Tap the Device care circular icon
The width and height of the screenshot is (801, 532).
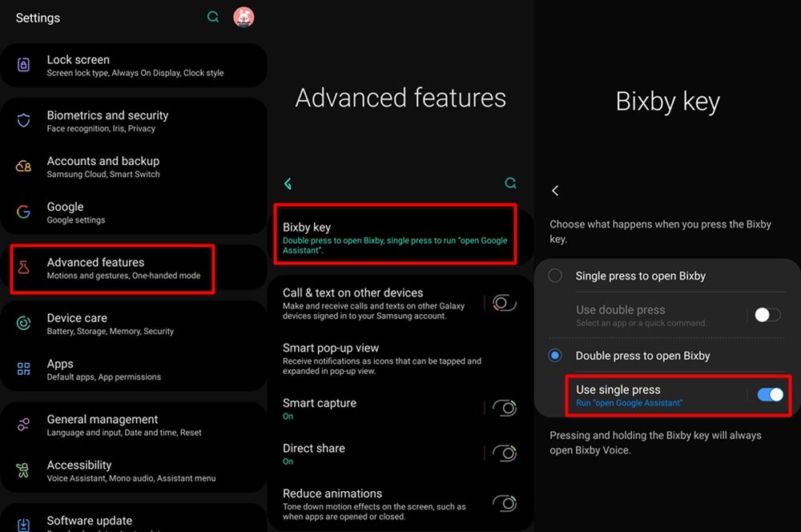(23, 323)
